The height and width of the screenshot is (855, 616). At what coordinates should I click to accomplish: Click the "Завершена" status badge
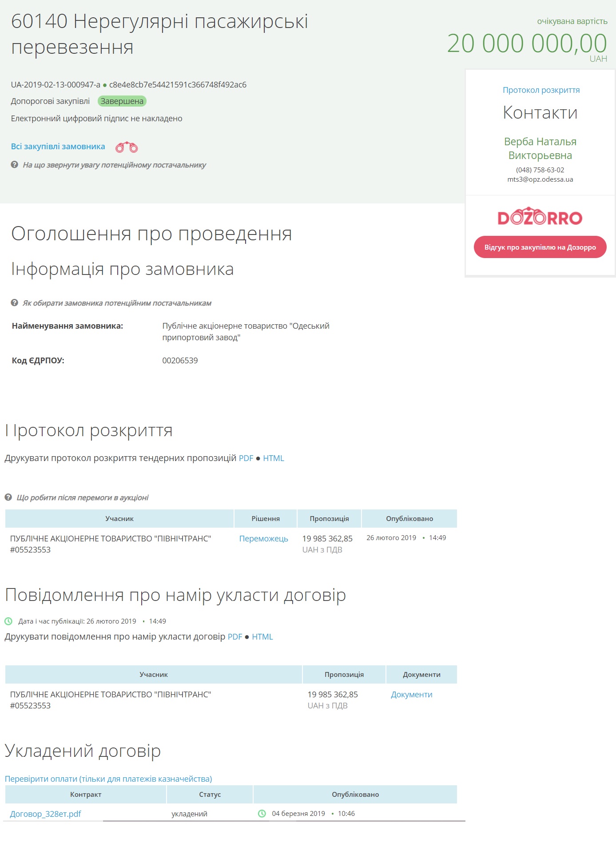coord(122,101)
